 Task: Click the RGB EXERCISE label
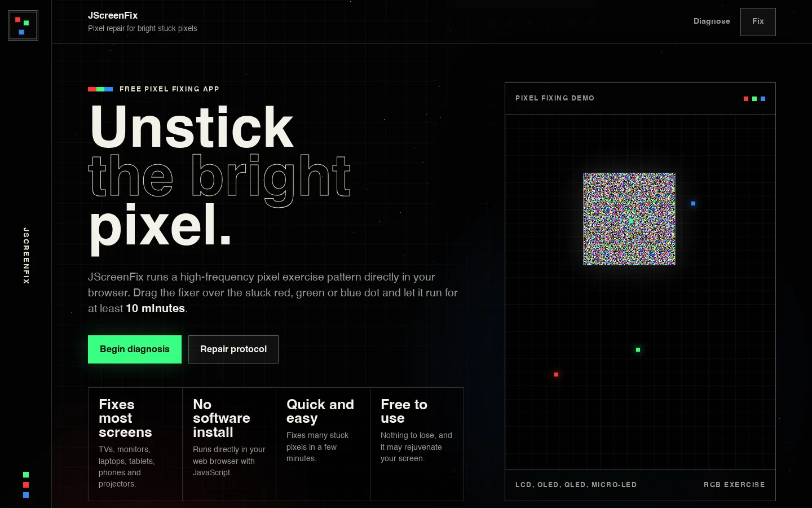734,485
